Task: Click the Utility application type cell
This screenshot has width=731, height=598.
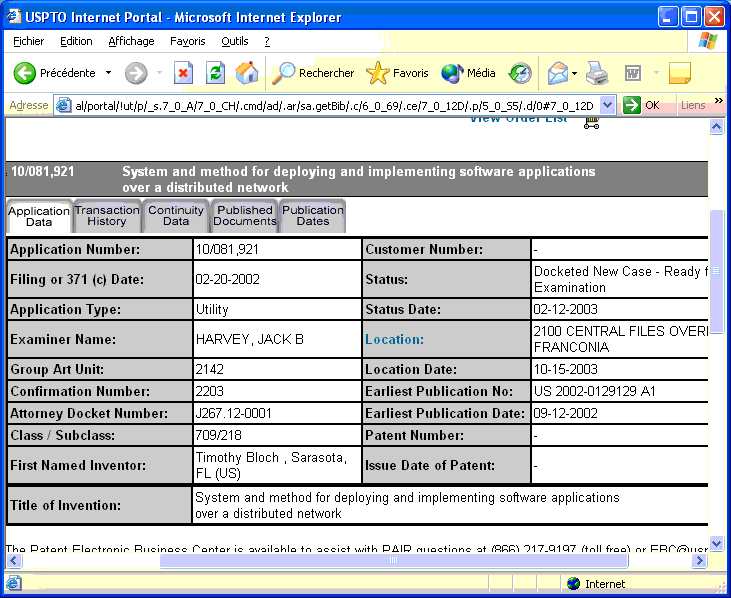Action: 277,309
